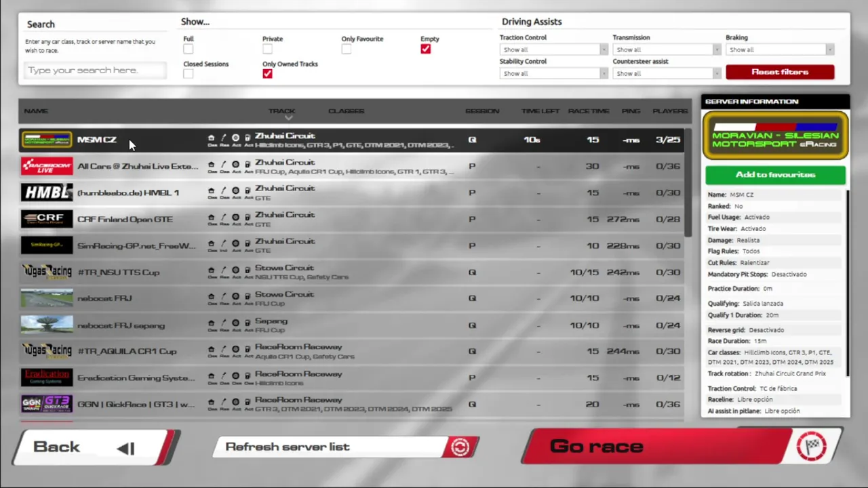Select the HMBL server logo

click(47, 192)
